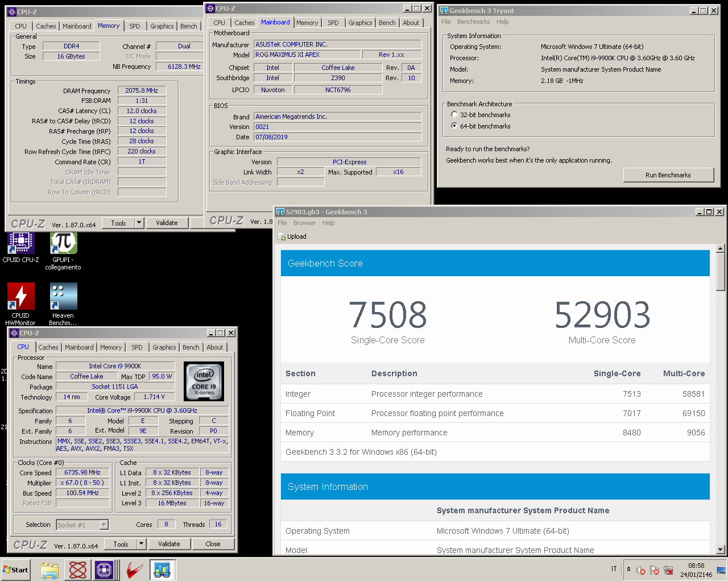Click the red atom icon in taskbar
This screenshot has width=728, height=582.
point(78,570)
